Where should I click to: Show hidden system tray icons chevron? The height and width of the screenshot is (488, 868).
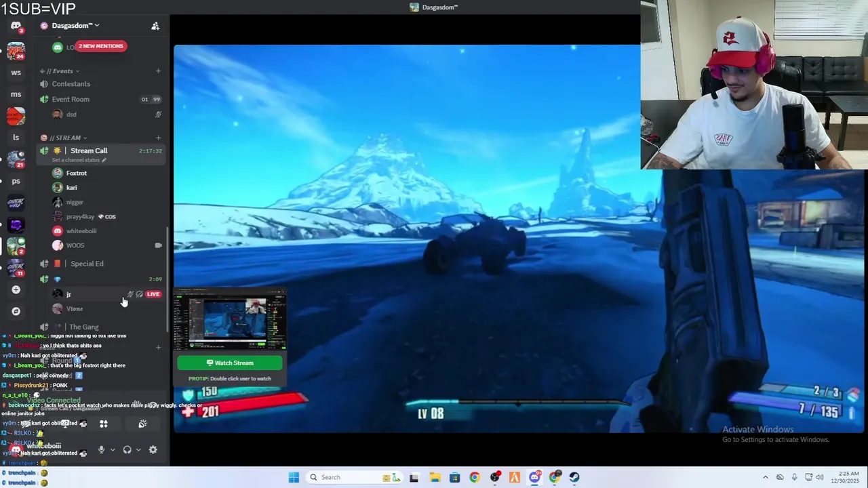point(766,477)
